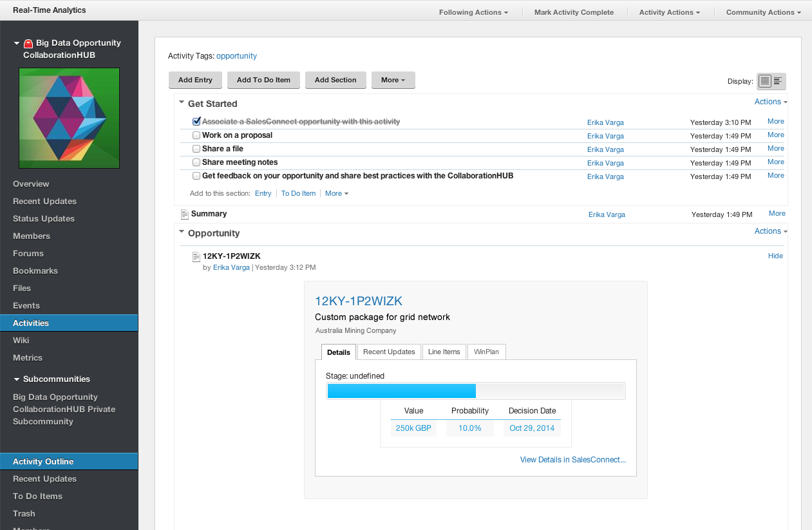Viewport: 812px width, 530px height.
Task: Collapse the Get Started section triangle
Action: point(182,103)
